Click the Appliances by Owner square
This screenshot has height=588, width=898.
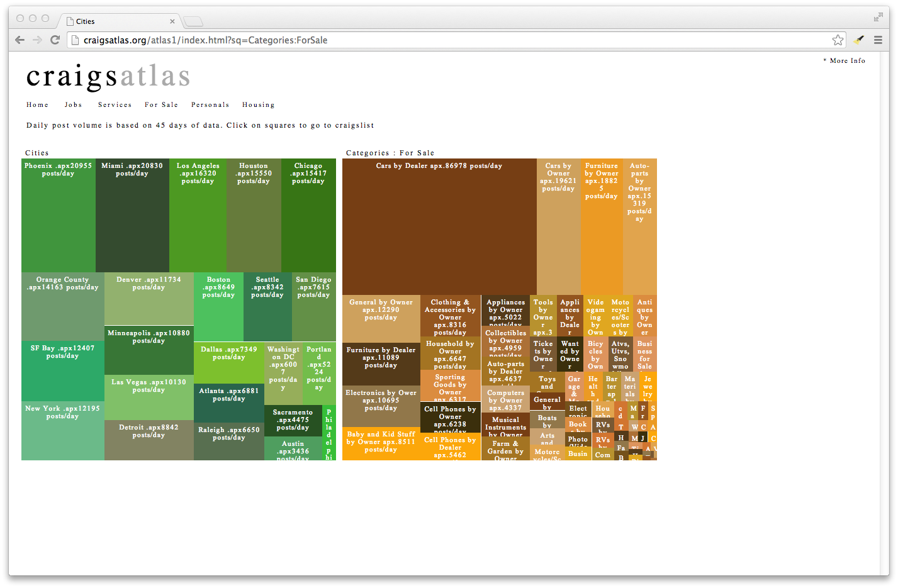506,310
